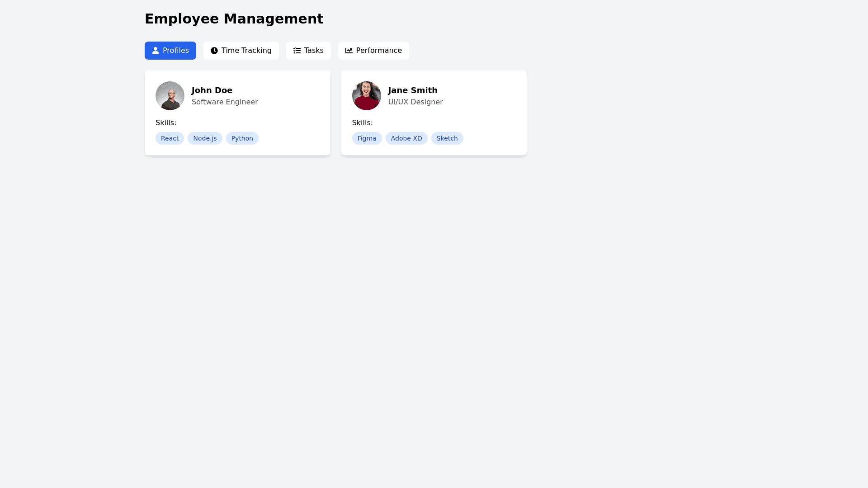Click the React skill tag
This screenshot has width=868, height=488.
[170, 138]
